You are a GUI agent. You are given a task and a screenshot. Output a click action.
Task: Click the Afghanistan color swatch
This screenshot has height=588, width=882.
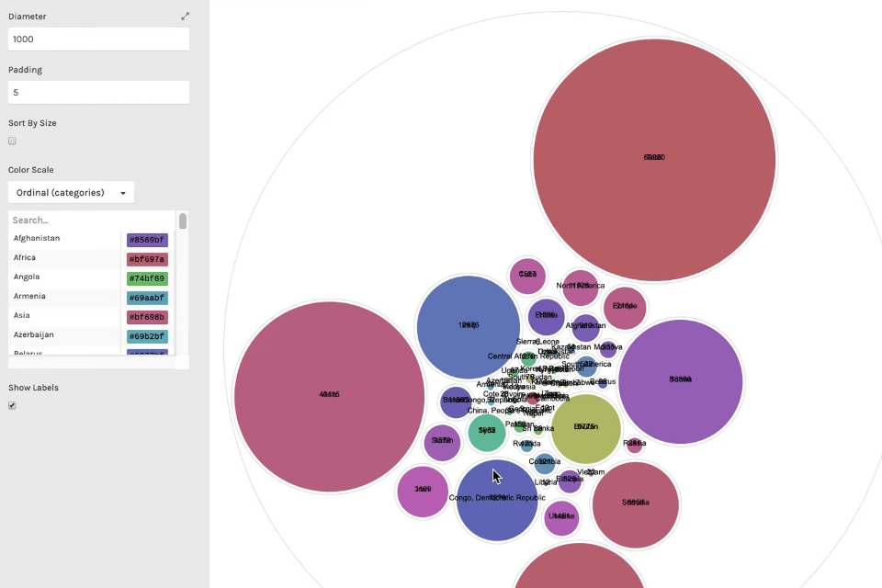click(x=147, y=239)
